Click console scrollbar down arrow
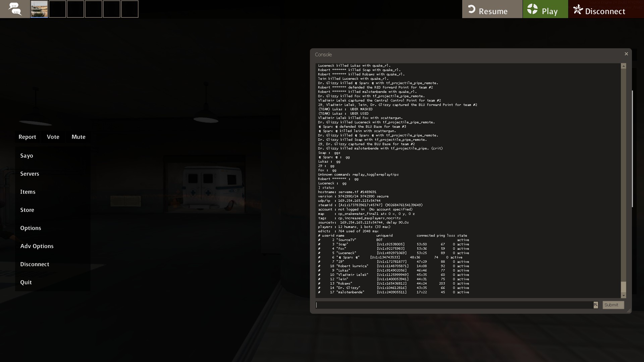The image size is (644, 362). [624, 295]
